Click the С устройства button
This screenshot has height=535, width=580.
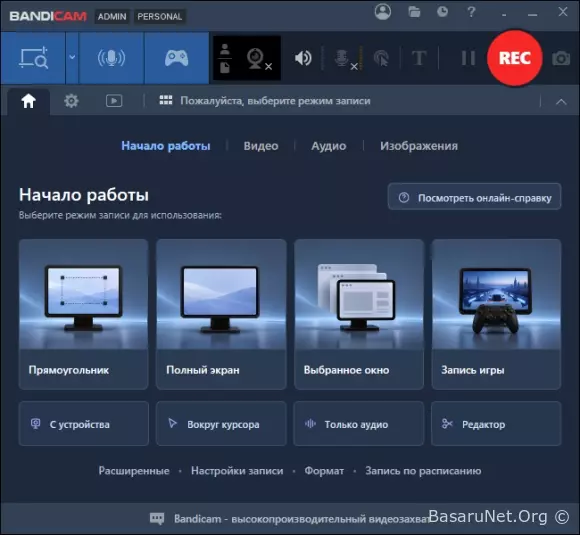[84, 424]
